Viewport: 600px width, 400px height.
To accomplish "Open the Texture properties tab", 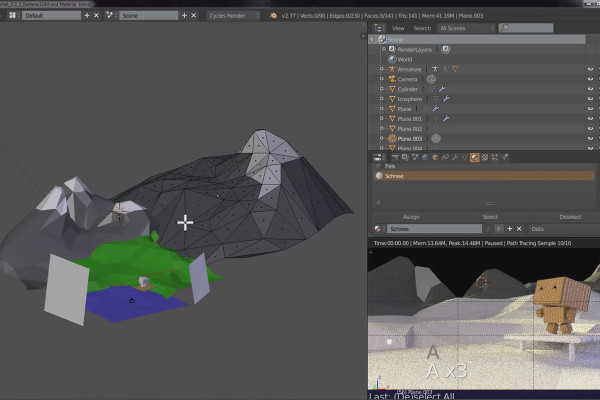I will click(x=485, y=157).
